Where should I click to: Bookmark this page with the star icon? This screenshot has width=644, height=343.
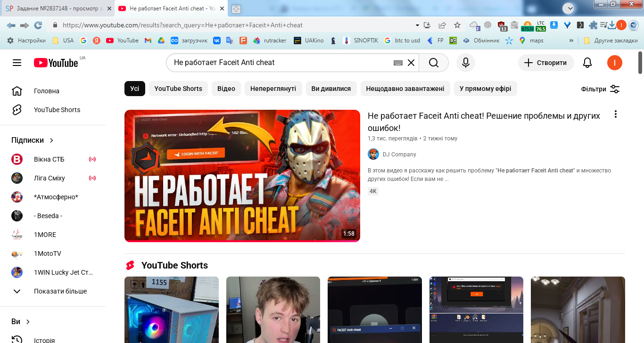[457, 25]
